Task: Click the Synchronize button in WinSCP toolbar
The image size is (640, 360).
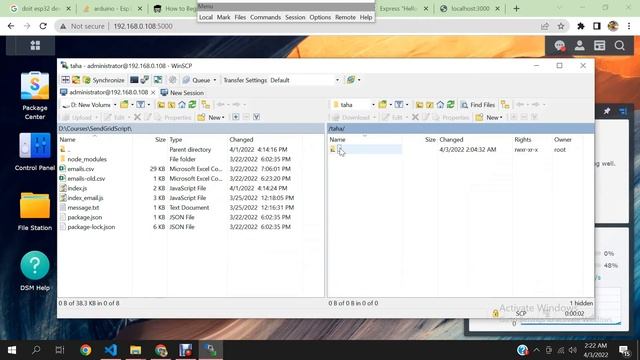Action: coord(104,80)
